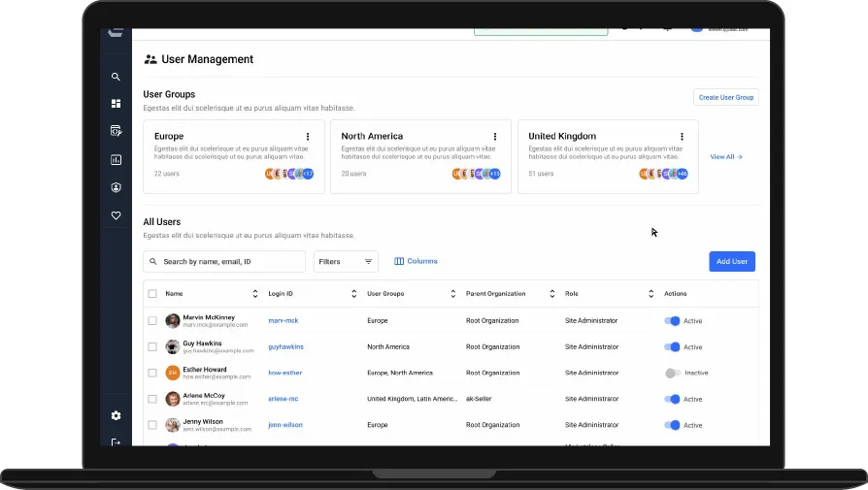Sort by Parent Organization column arrows
Screen dimensions: 868x490
pyautogui.click(x=551, y=294)
